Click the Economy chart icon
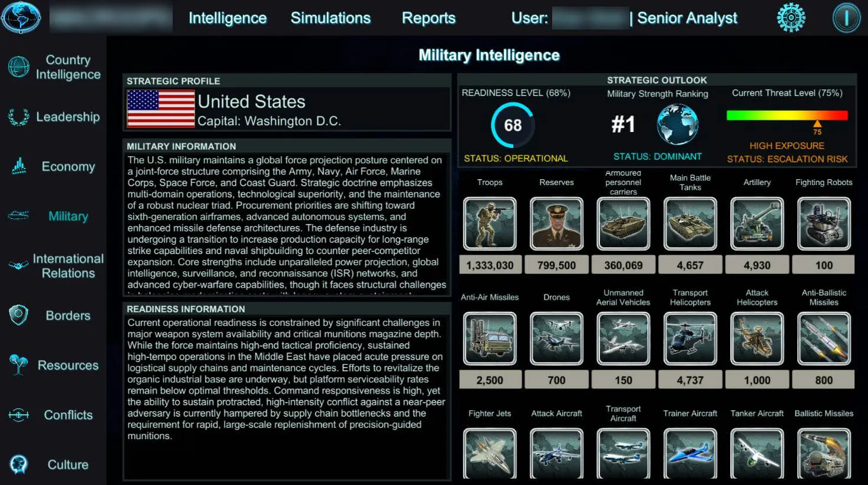 click(x=19, y=167)
